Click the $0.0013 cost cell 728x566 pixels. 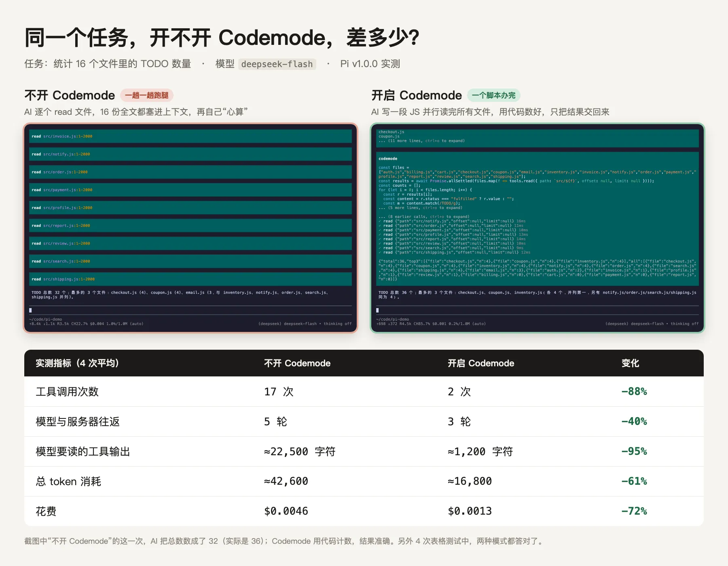tap(470, 511)
